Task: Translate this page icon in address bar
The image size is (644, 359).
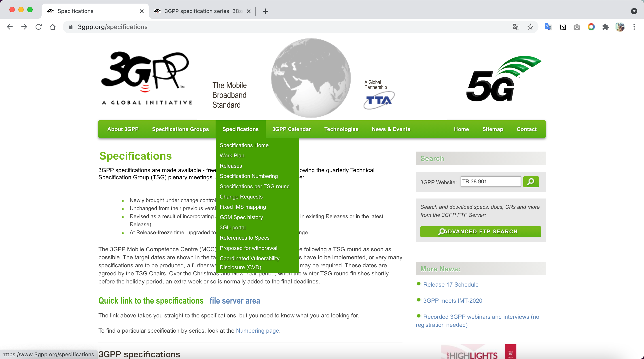Action: [x=516, y=27]
